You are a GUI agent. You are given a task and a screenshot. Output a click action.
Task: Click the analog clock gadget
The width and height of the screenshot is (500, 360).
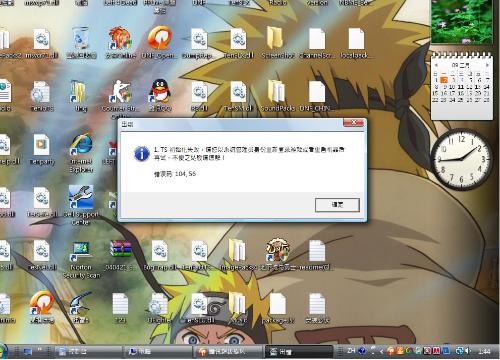pos(462,159)
